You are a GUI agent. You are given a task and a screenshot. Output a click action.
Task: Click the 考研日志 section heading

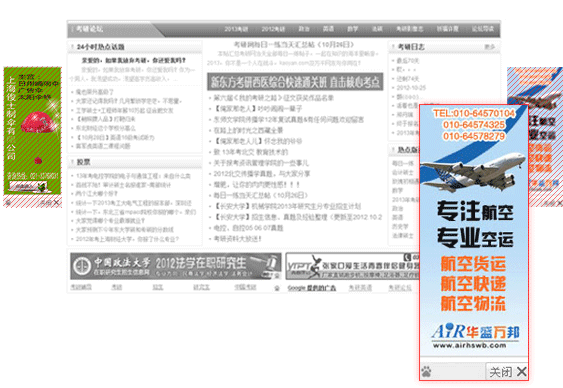(x=411, y=47)
